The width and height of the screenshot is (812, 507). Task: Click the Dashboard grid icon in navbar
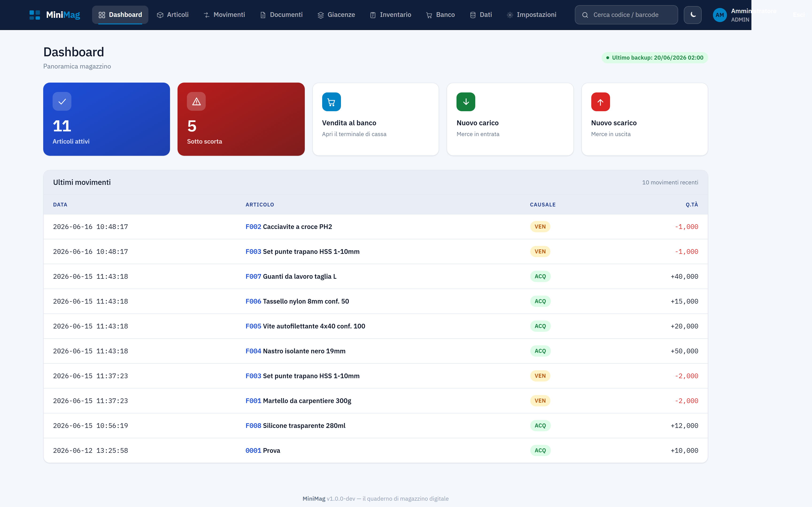click(x=102, y=15)
